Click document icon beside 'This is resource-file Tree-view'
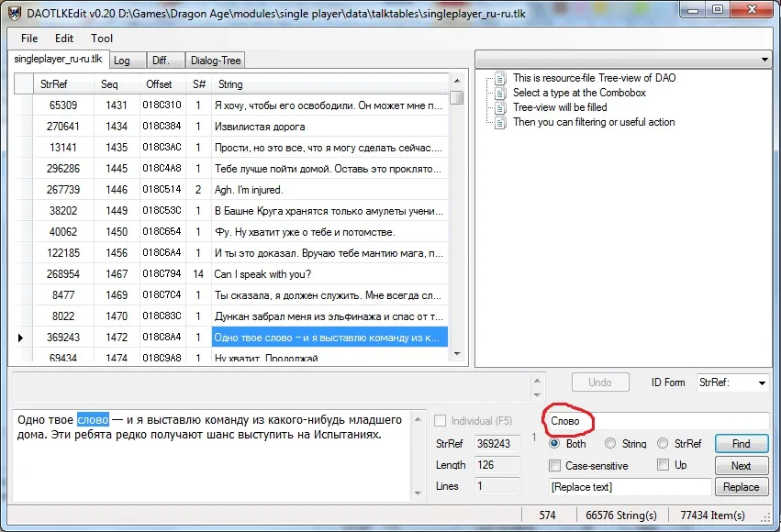 click(x=500, y=78)
